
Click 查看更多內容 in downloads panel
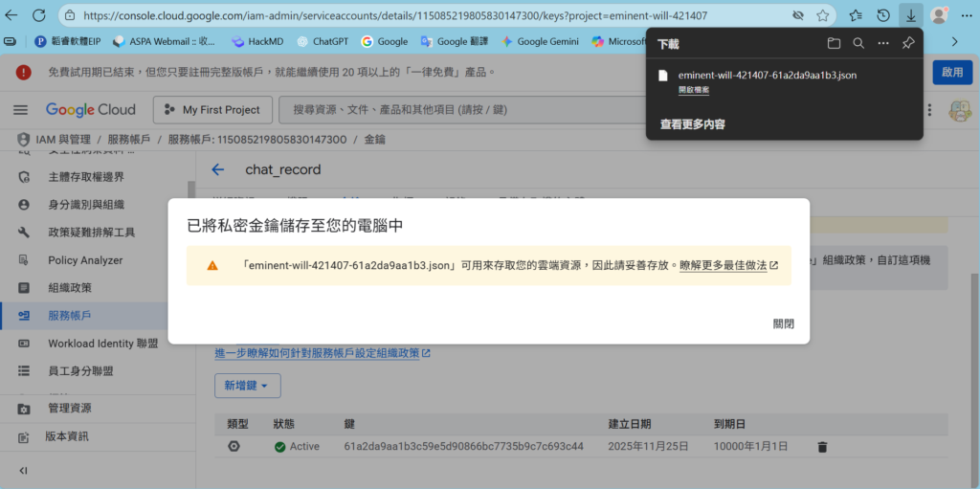692,124
